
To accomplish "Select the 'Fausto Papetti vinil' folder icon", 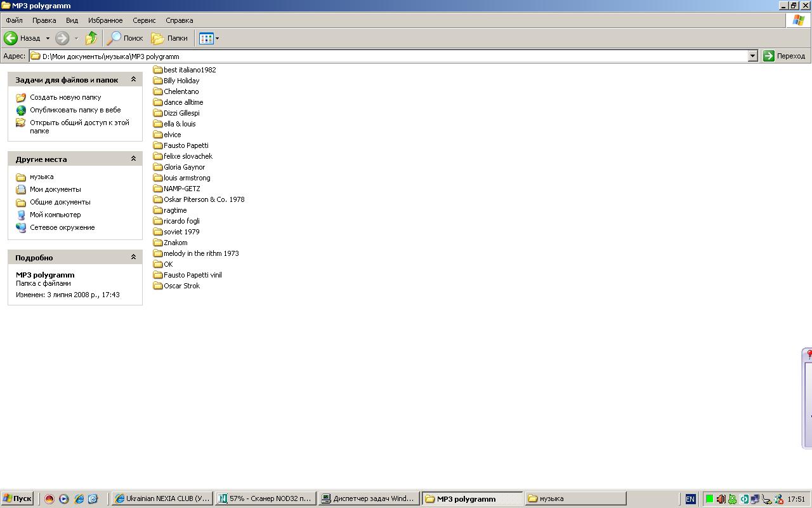I will pos(158,275).
